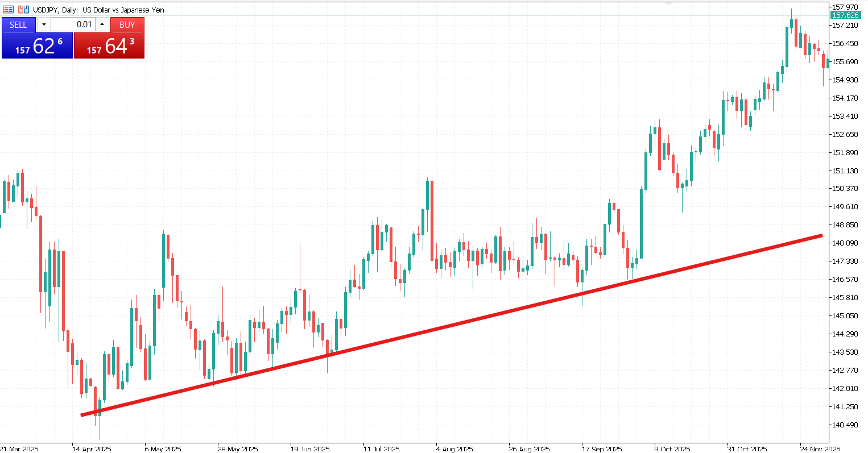868x453 pixels.
Task: Click the 157.64 buy price panel
Action: (109, 45)
